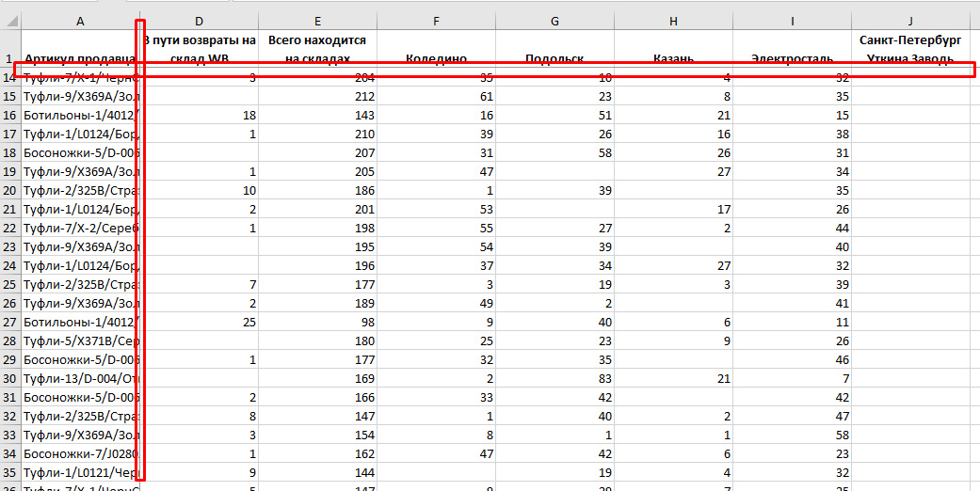Click total value 180 in row 28

[x=317, y=340]
